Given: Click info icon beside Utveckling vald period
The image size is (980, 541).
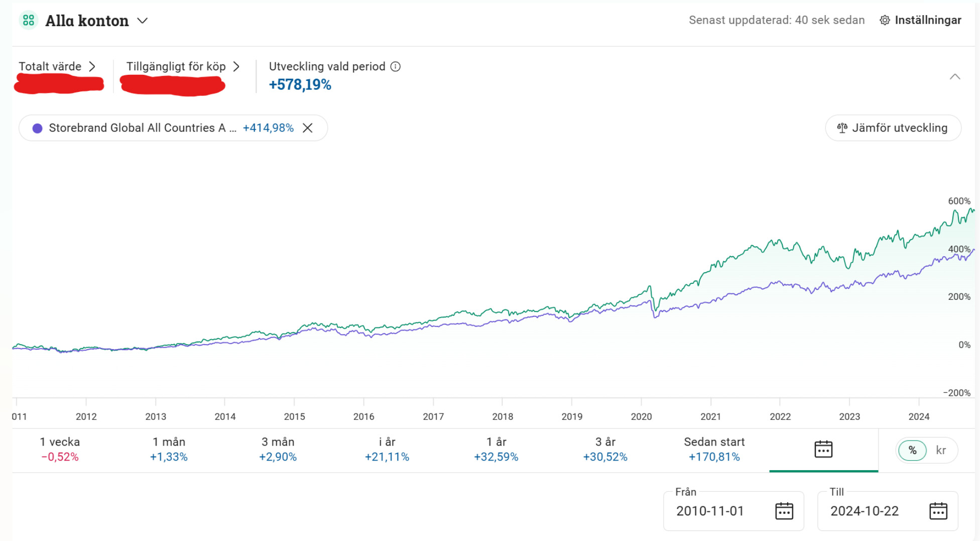Looking at the screenshot, I should point(396,66).
